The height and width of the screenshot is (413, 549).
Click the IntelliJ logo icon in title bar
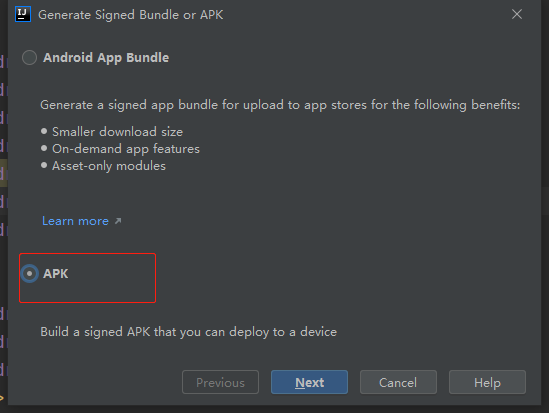tap(23, 14)
